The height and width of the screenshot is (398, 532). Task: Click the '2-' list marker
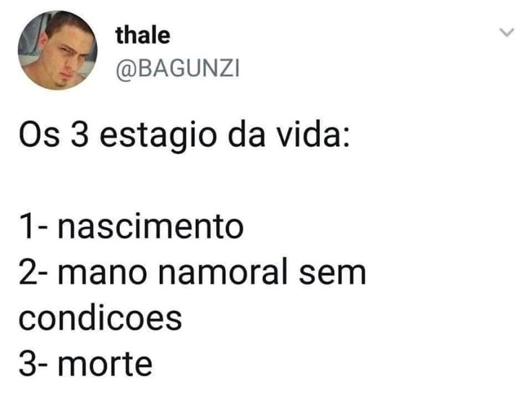pyautogui.click(x=33, y=272)
